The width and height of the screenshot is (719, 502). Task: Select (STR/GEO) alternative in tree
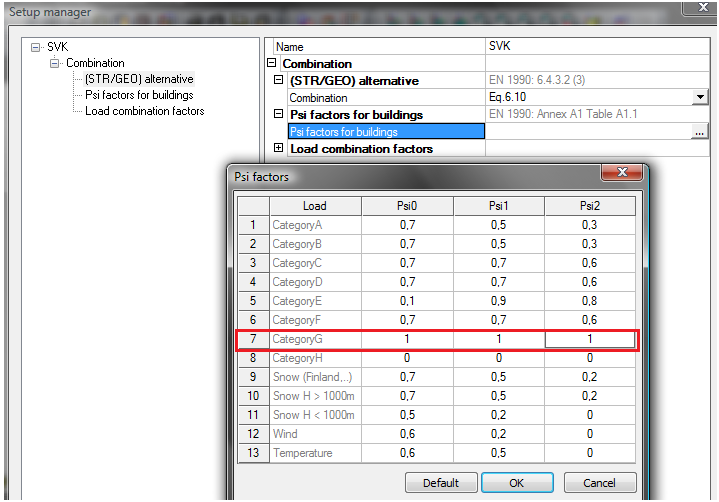[139, 79]
